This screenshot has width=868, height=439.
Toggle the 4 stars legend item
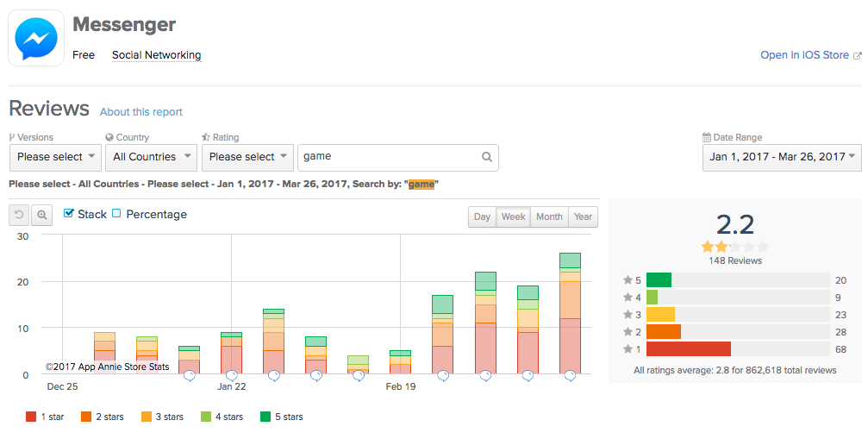[222, 417]
